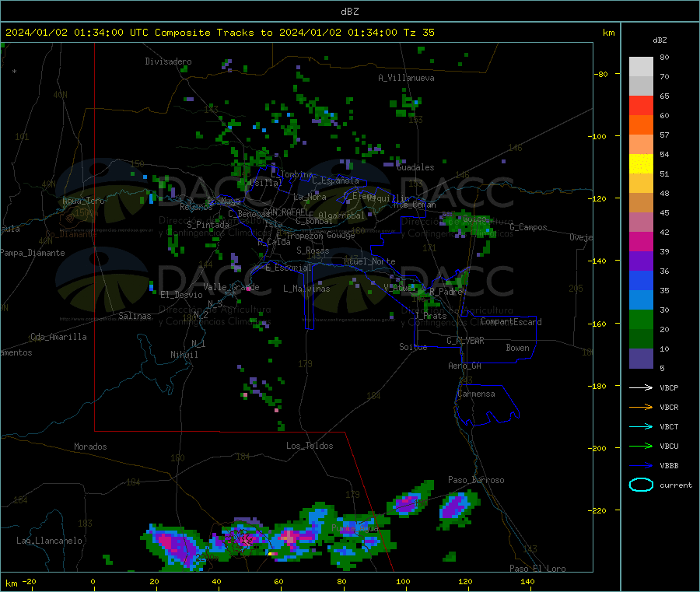The width and height of the screenshot is (700, 592).
Task: Click the orange VBCR arrow legend icon
Action: tap(641, 407)
